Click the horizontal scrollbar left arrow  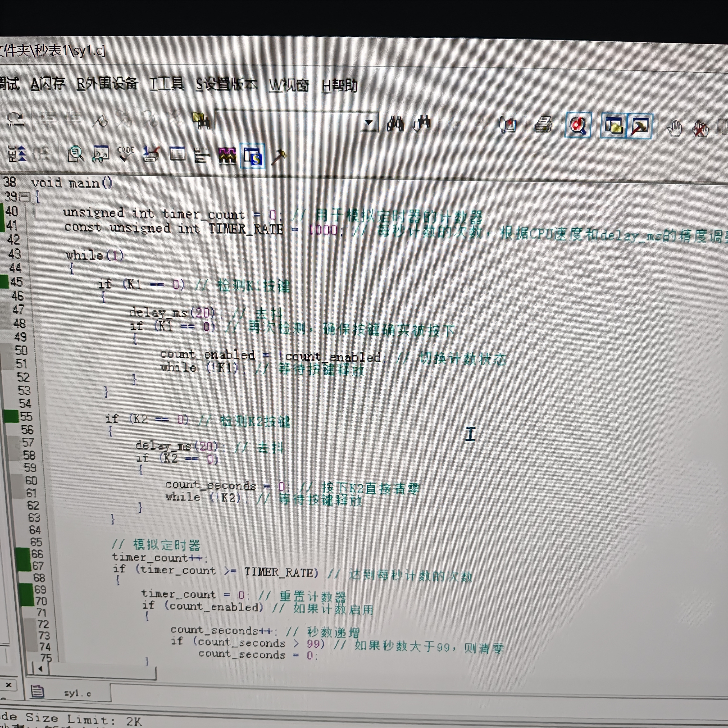(x=40, y=669)
